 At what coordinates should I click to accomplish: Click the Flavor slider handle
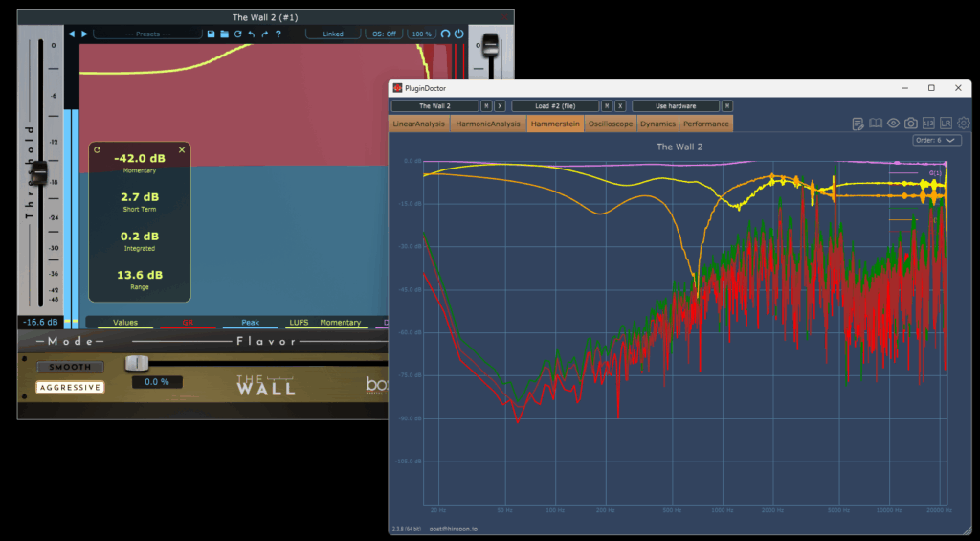click(137, 363)
